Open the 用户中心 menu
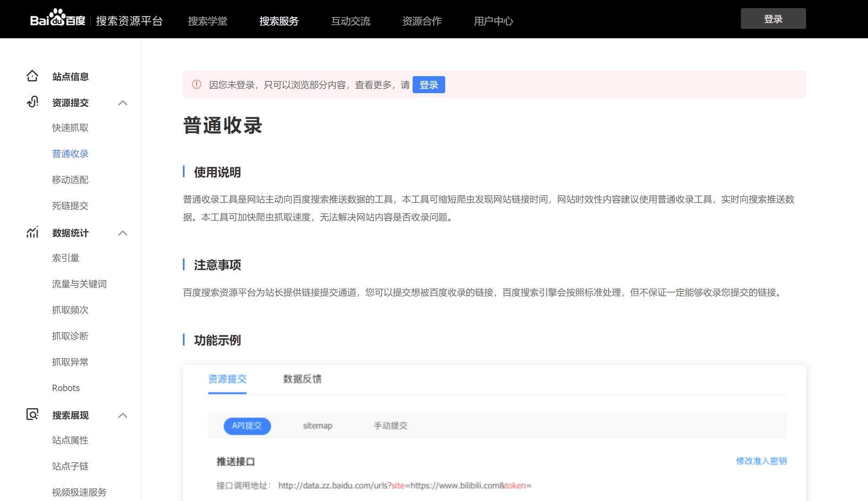 point(493,21)
